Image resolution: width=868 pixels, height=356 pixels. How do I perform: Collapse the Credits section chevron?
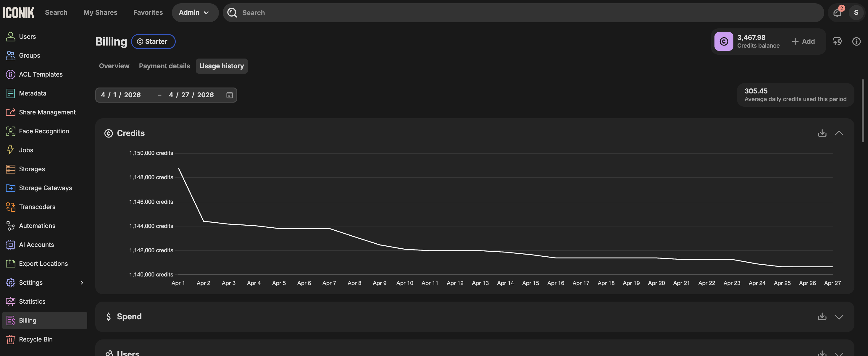839,133
